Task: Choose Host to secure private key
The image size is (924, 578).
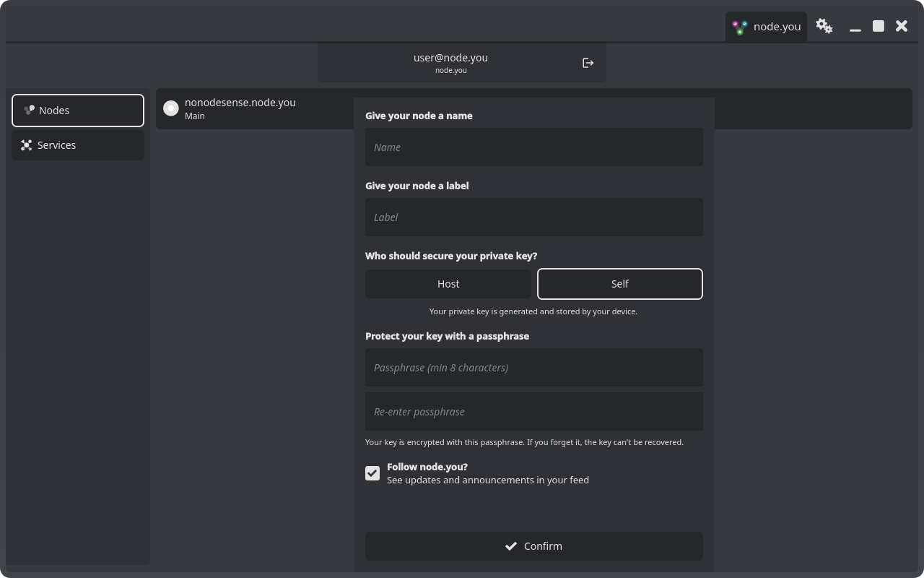Action: 448,284
